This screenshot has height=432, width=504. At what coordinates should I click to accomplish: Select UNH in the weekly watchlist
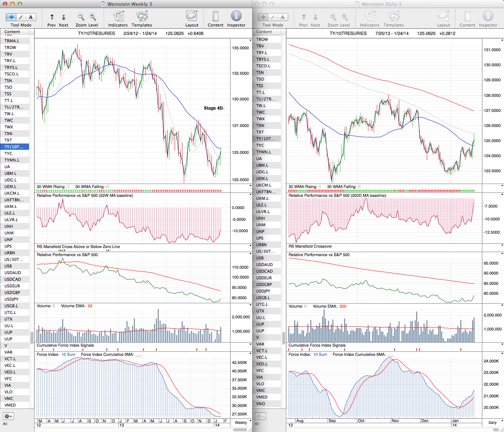(9, 226)
